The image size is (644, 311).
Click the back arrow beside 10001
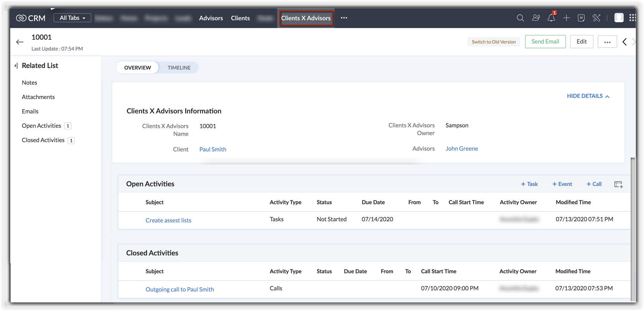(20, 42)
